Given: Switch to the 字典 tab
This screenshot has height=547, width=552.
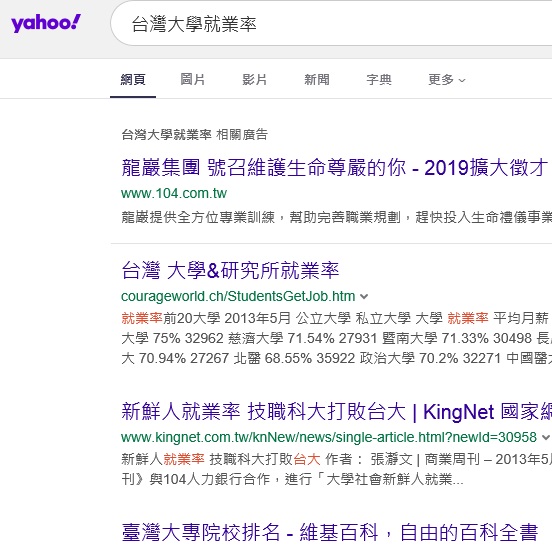Looking at the screenshot, I should point(379,80).
